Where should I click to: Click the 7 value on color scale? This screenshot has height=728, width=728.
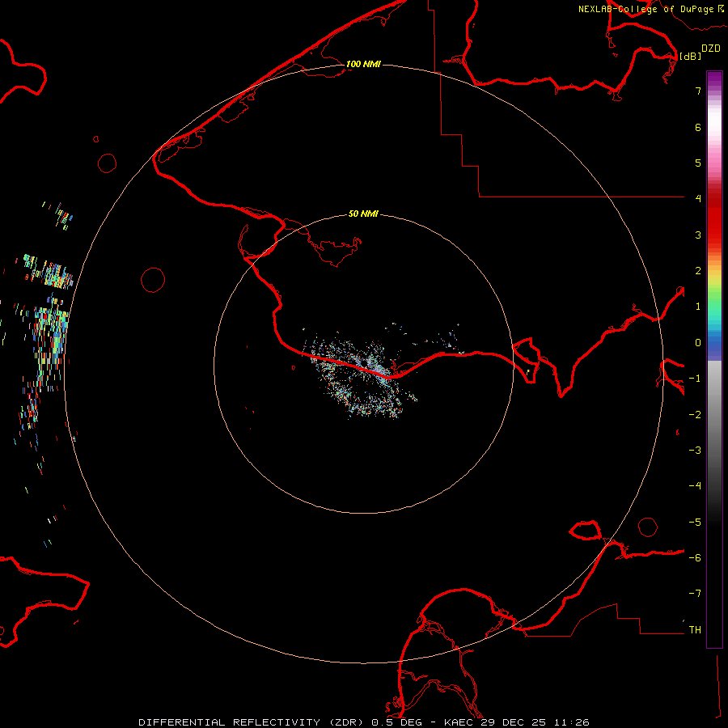tap(698, 91)
